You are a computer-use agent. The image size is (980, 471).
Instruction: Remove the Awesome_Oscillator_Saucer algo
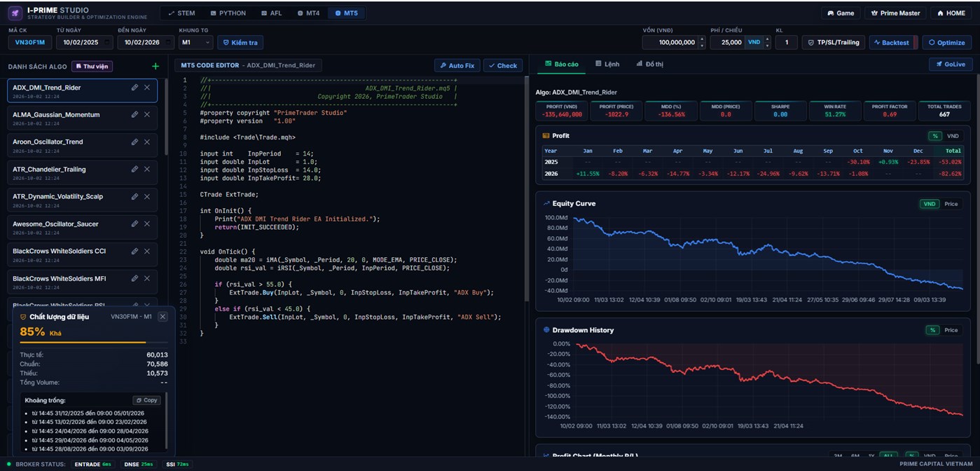[147, 224]
